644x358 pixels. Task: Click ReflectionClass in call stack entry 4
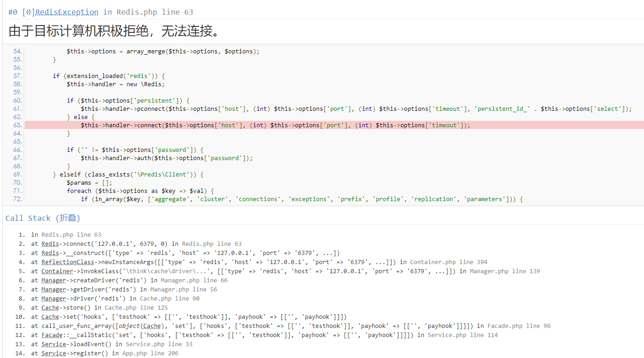68,262
